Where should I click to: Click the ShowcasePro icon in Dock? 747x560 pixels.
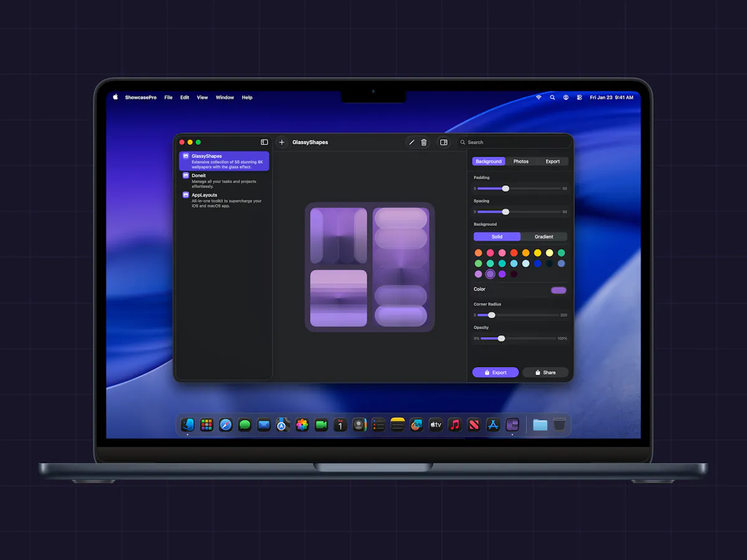pyautogui.click(x=512, y=424)
